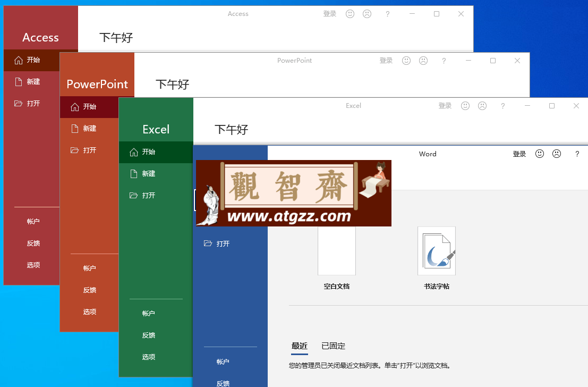The height and width of the screenshot is (387, 588).
Task: Maximize the PowerPoint window
Action: coord(493,61)
